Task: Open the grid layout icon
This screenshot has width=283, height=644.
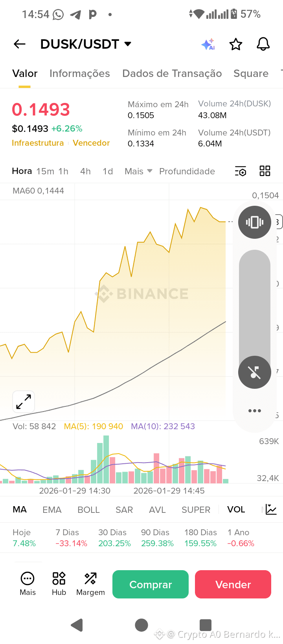Action: pos(265,171)
